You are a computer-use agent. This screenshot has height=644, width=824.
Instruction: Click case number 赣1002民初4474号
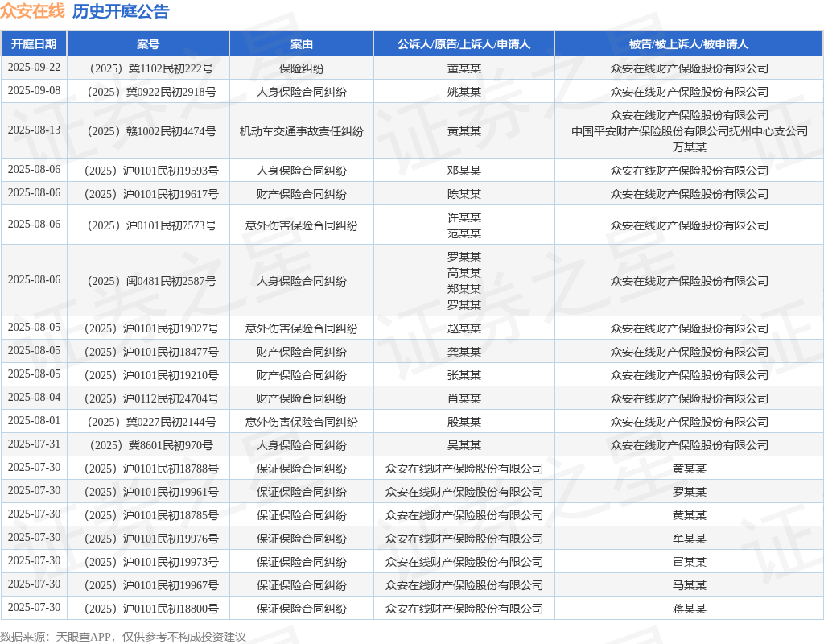151,131
